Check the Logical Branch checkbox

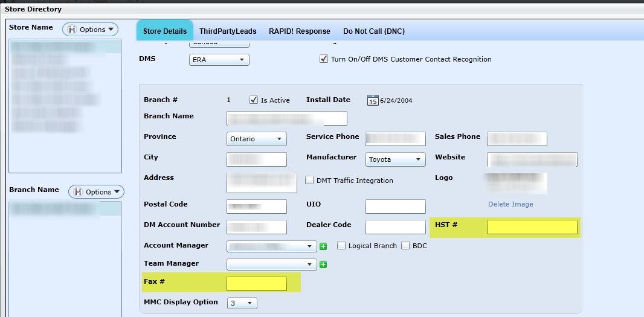(341, 246)
